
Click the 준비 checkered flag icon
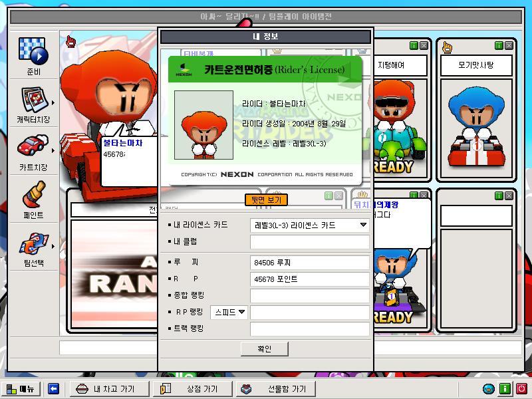click(x=33, y=51)
